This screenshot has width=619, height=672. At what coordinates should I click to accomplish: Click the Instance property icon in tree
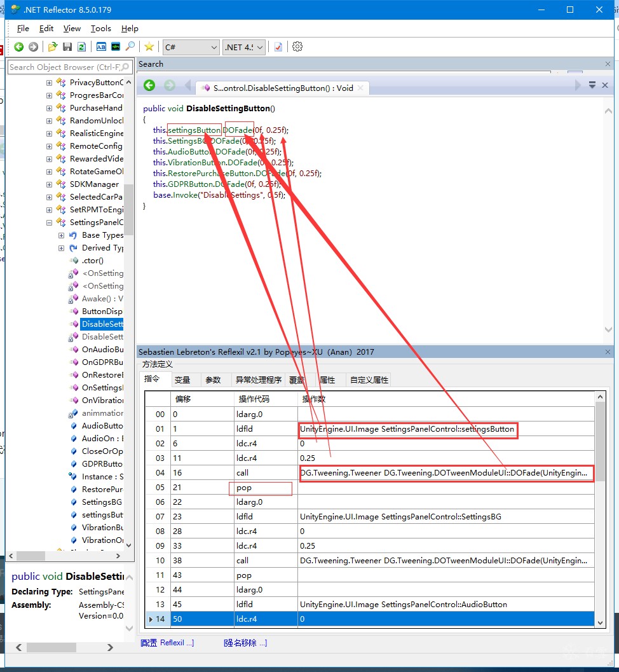click(73, 476)
